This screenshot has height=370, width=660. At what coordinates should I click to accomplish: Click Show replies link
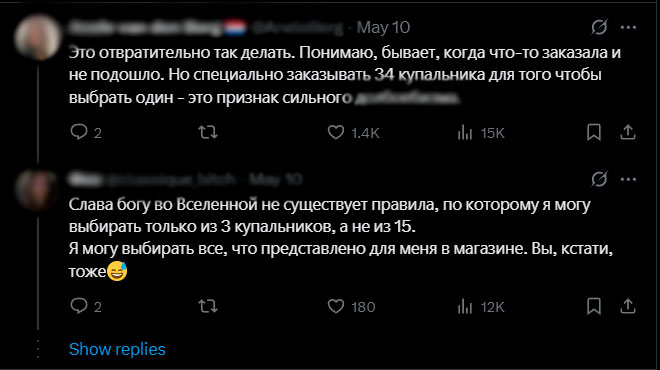click(x=117, y=349)
